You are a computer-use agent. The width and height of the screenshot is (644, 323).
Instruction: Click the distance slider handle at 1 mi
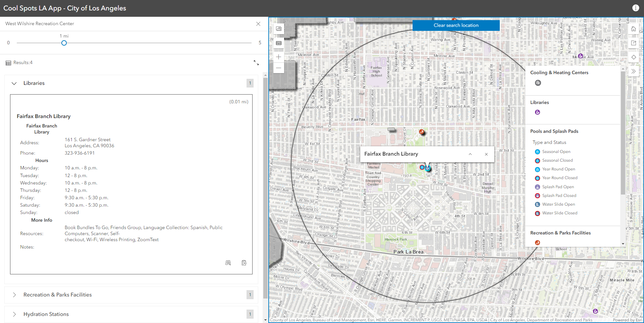(64, 43)
